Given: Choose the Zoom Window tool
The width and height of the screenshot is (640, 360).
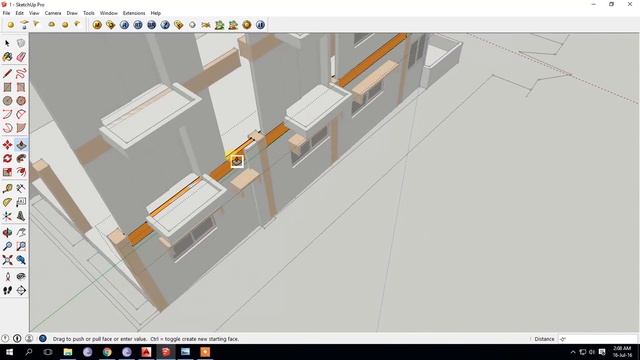Looking at the screenshot, I should coord(21,246).
